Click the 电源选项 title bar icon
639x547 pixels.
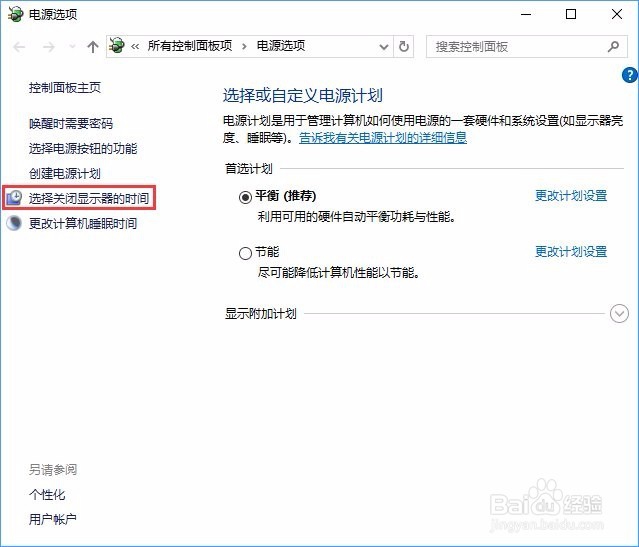click(x=15, y=14)
